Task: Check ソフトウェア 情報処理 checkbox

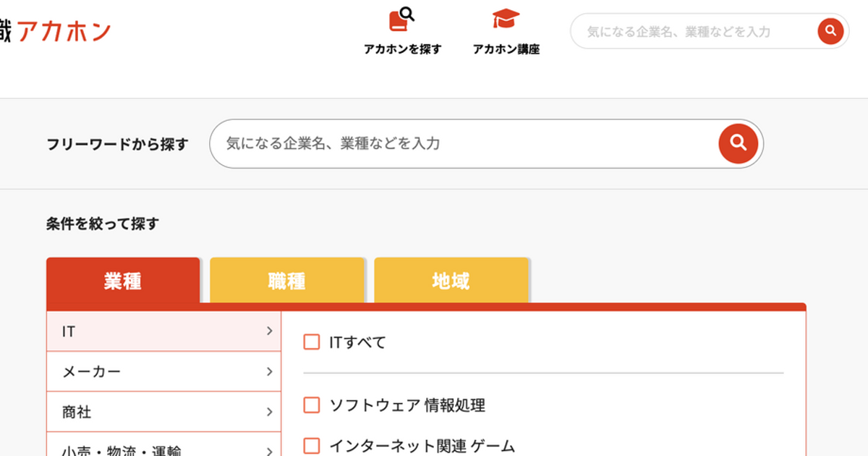Action: point(312,405)
